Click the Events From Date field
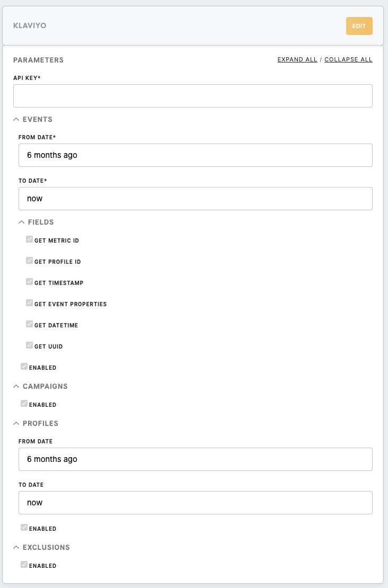The height and width of the screenshot is (588, 388). point(196,155)
